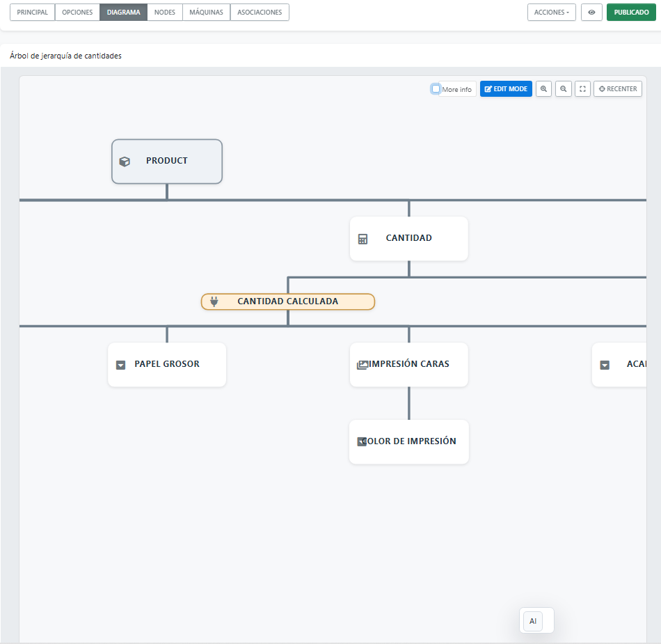This screenshot has width=661, height=644.
Task: Click the Árbol de jerarquía de cantidades heading
Action: [x=66, y=56]
